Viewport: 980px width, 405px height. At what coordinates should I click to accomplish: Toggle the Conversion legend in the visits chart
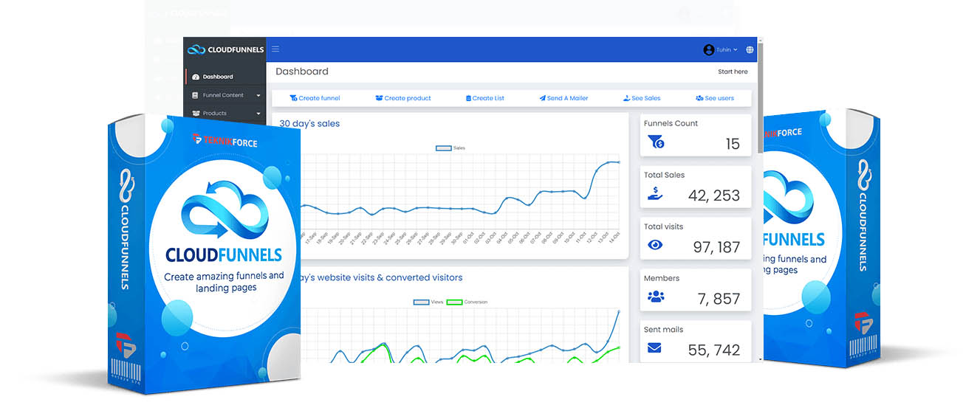pos(467,302)
